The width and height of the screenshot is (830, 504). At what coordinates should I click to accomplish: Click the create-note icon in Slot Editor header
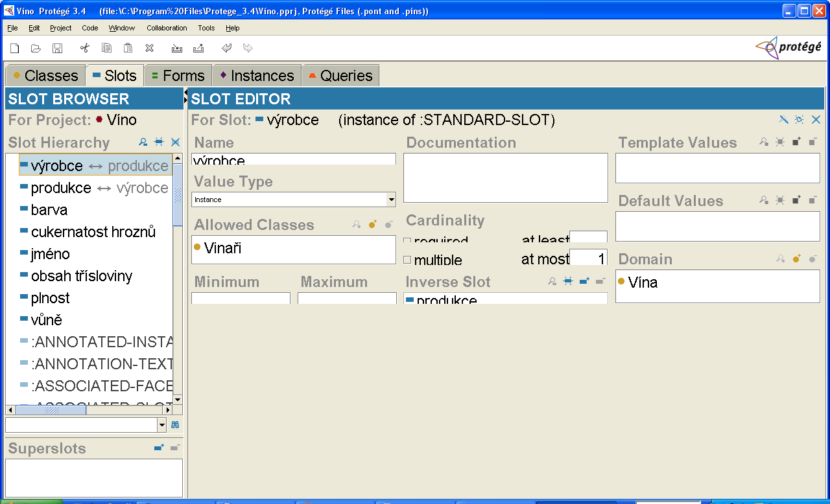point(800,119)
